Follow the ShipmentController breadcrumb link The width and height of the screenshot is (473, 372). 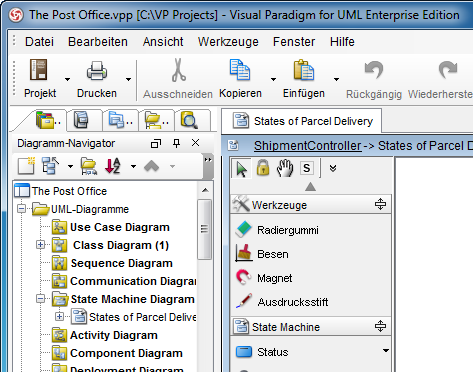(307, 146)
